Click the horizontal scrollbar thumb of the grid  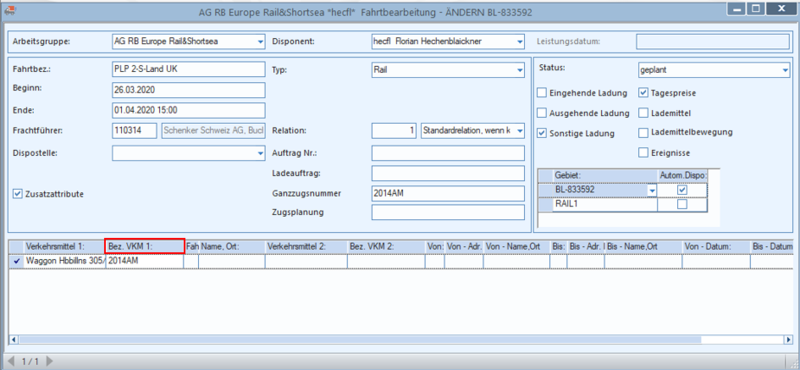click(360, 339)
